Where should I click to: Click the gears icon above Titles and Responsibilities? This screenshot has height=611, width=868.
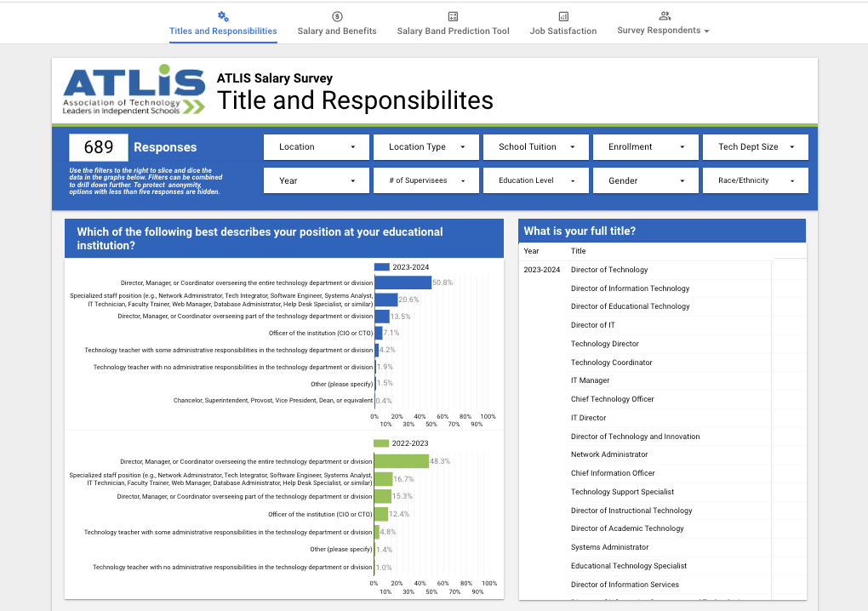click(x=223, y=17)
